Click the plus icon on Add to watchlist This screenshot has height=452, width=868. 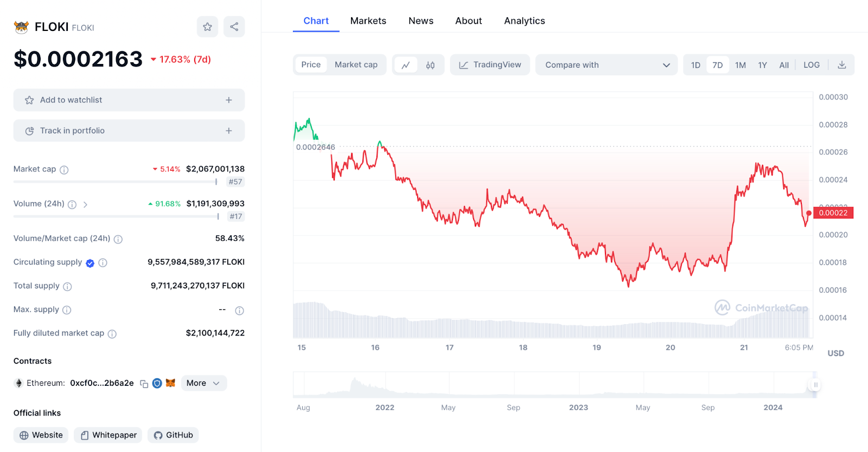(229, 100)
